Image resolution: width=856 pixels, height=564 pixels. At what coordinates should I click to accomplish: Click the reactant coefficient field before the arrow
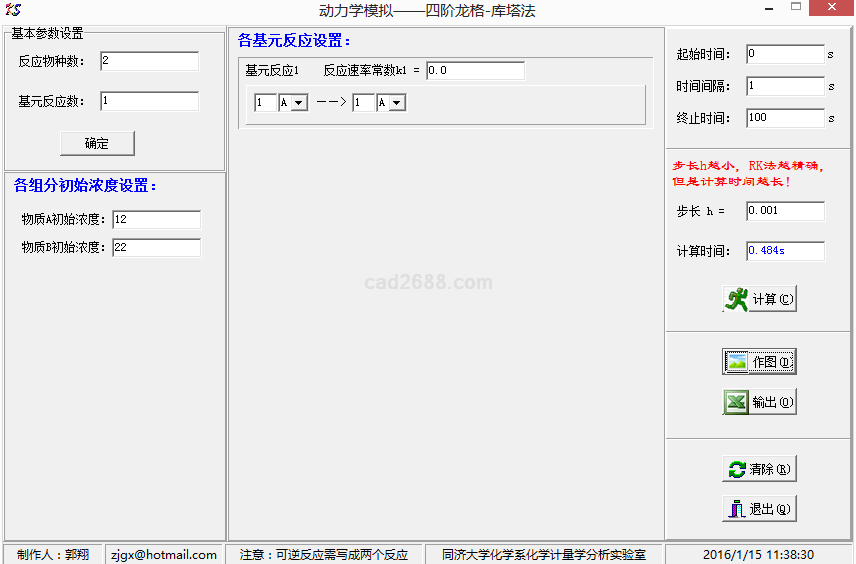(x=265, y=103)
